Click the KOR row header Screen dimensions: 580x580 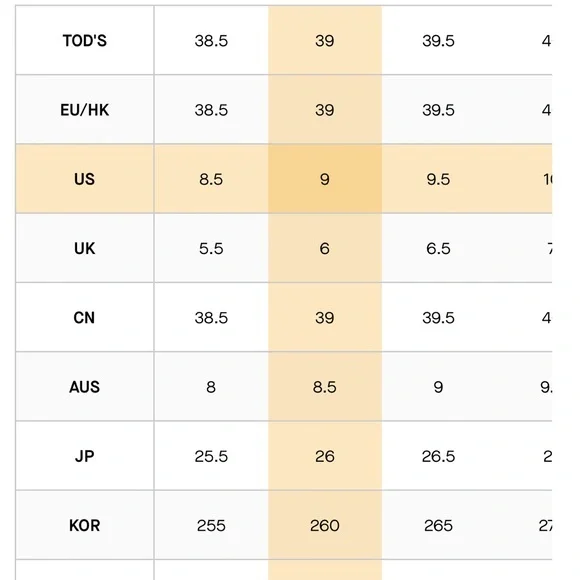85,525
